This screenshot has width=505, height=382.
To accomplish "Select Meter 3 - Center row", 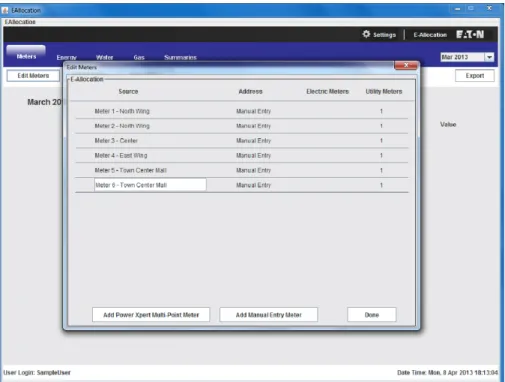I will tap(242, 141).
